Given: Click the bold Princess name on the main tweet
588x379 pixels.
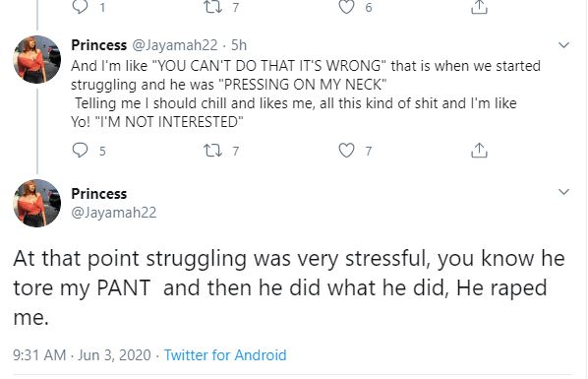Looking at the screenshot, I should coord(99,194).
